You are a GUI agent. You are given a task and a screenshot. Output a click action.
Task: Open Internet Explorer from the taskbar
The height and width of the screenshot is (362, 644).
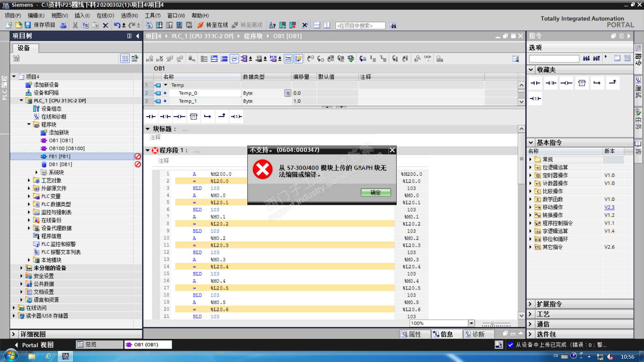point(49,356)
